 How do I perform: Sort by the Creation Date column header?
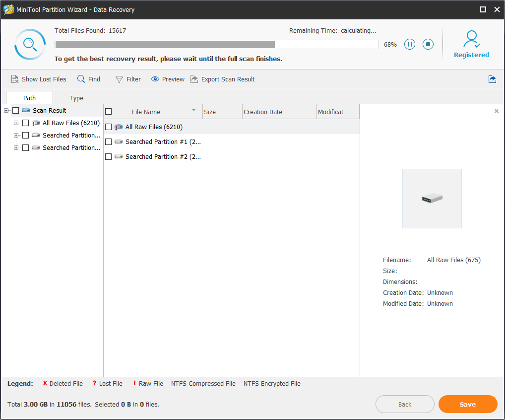coord(279,112)
